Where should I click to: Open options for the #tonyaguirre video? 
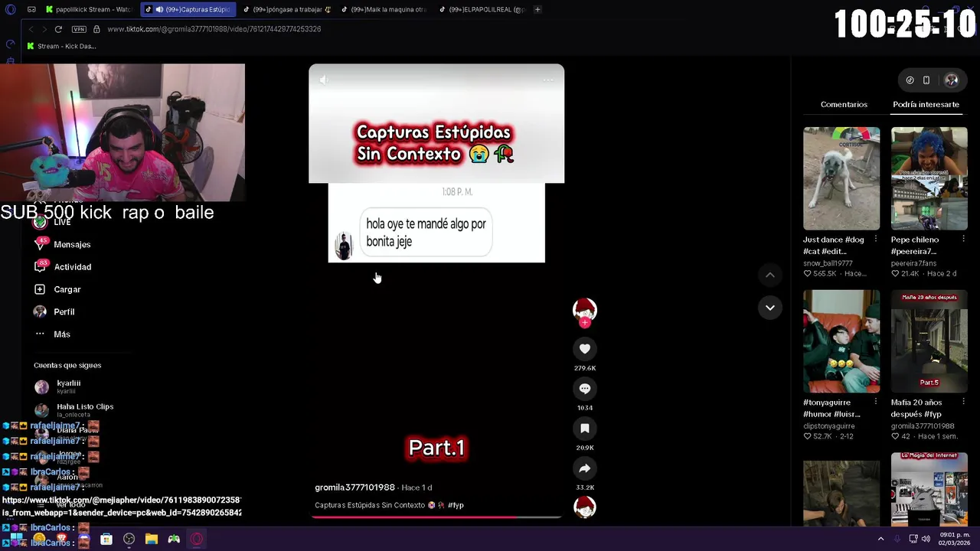876,403
